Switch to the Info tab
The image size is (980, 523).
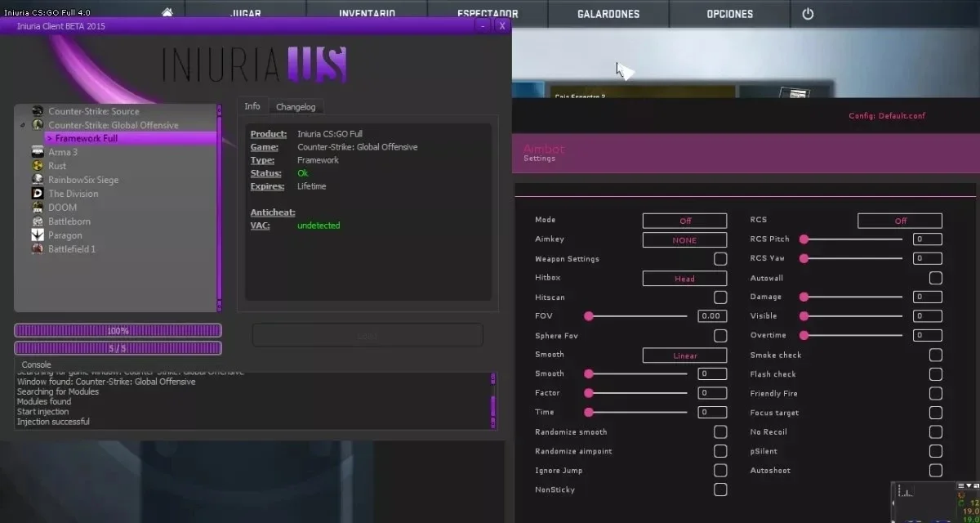pyautogui.click(x=252, y=106)
